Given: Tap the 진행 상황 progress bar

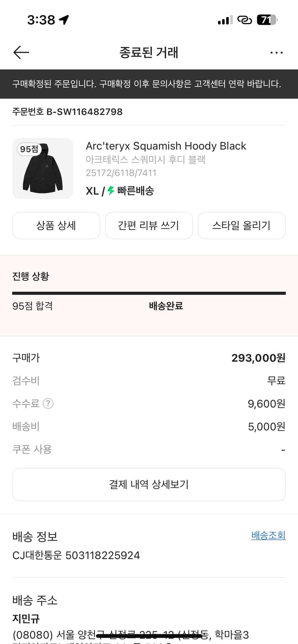Looking at the screenshot, I should point(149,293).
